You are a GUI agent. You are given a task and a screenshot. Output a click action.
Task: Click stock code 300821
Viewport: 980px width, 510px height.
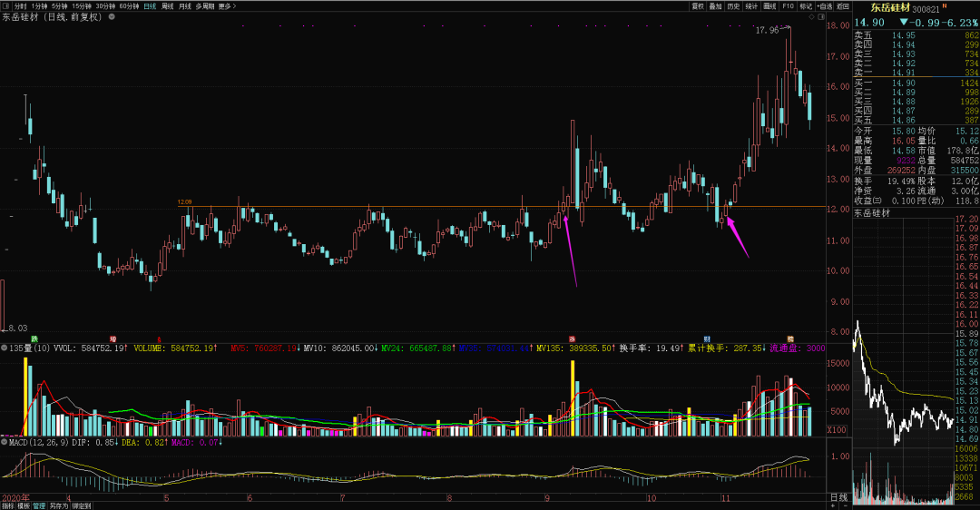click(x=926, y=9)
